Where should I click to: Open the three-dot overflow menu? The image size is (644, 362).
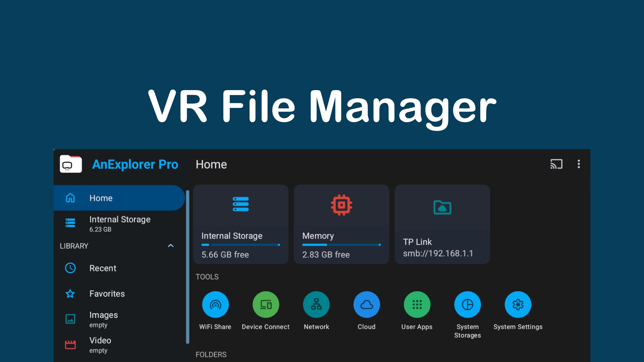tap(579, 164)
